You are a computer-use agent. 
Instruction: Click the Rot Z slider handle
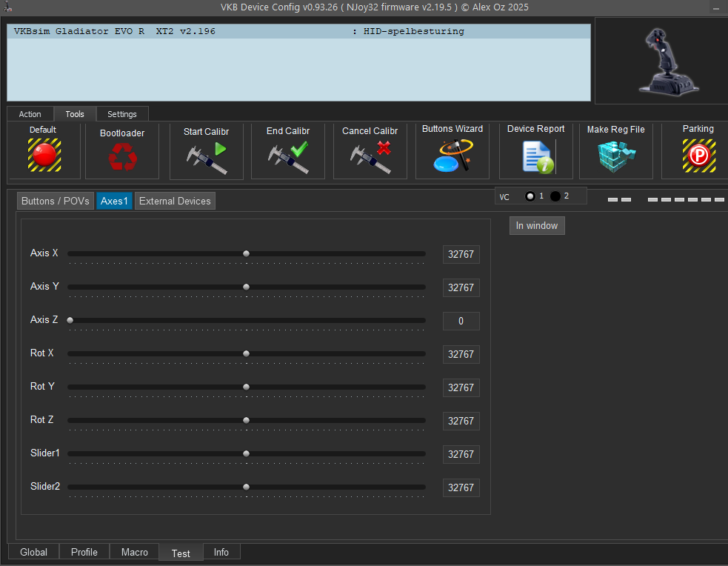tap(247, 420)
